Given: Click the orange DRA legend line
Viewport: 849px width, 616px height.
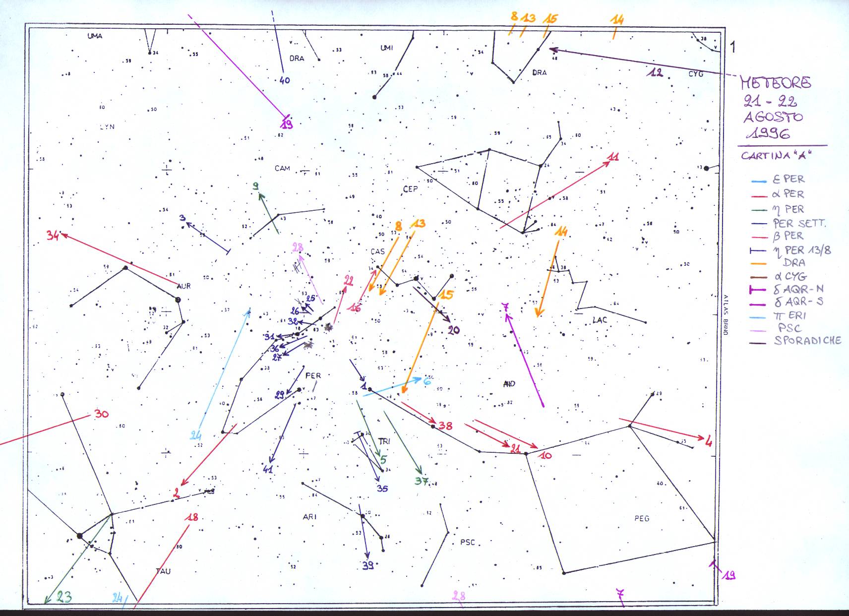Looking at the screenshot, I should [759, 263].
